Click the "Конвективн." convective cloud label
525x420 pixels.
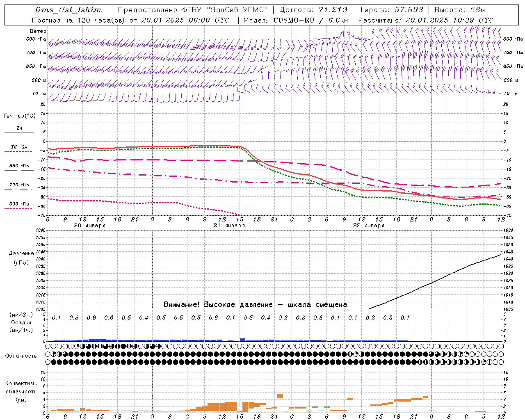21,383
